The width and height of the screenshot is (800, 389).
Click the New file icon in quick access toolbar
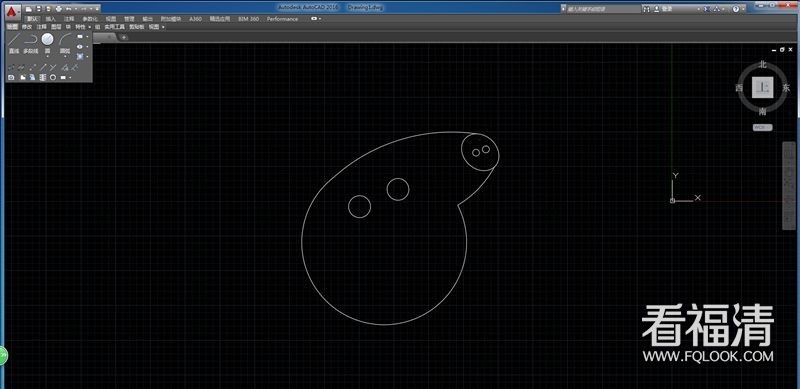coord(29,9)
